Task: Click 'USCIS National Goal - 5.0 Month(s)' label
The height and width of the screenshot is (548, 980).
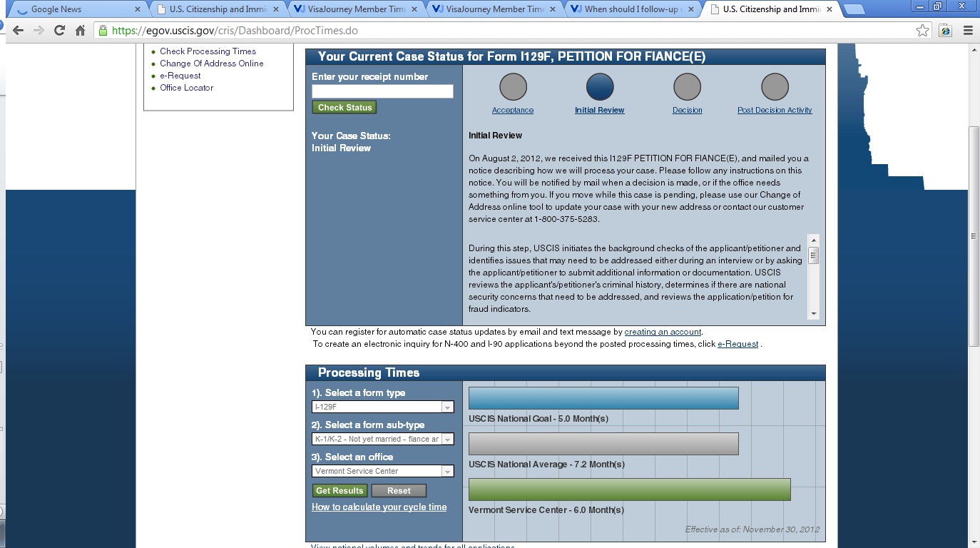Action: pos(539,419)
